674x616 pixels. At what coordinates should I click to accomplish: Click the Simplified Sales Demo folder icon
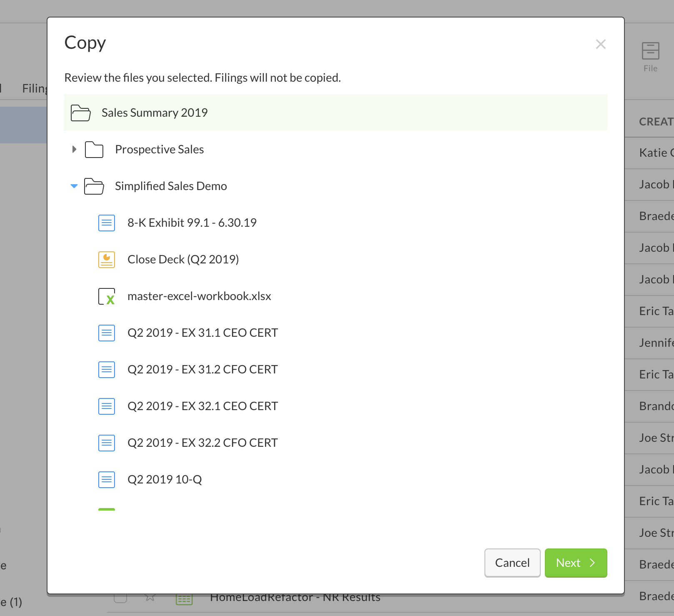pos(94,186)
